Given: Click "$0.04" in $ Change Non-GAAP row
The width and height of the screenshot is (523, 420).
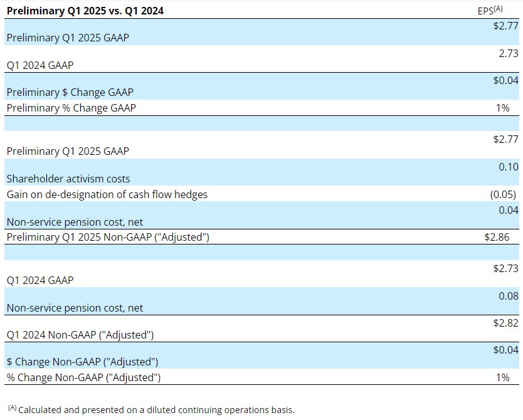Looking at the screenshot, I should coord(505,350).
